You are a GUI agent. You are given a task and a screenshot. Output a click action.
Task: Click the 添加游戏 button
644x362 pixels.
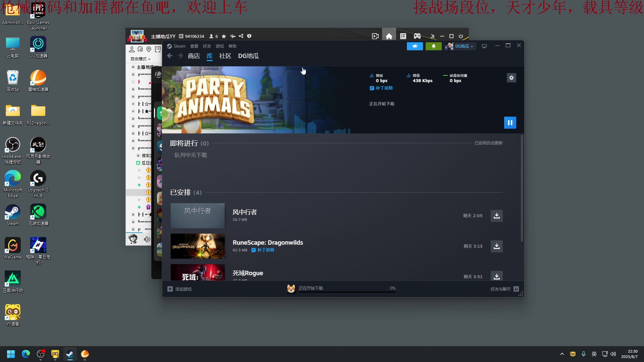pyautogui.click(x=179, y=289)
